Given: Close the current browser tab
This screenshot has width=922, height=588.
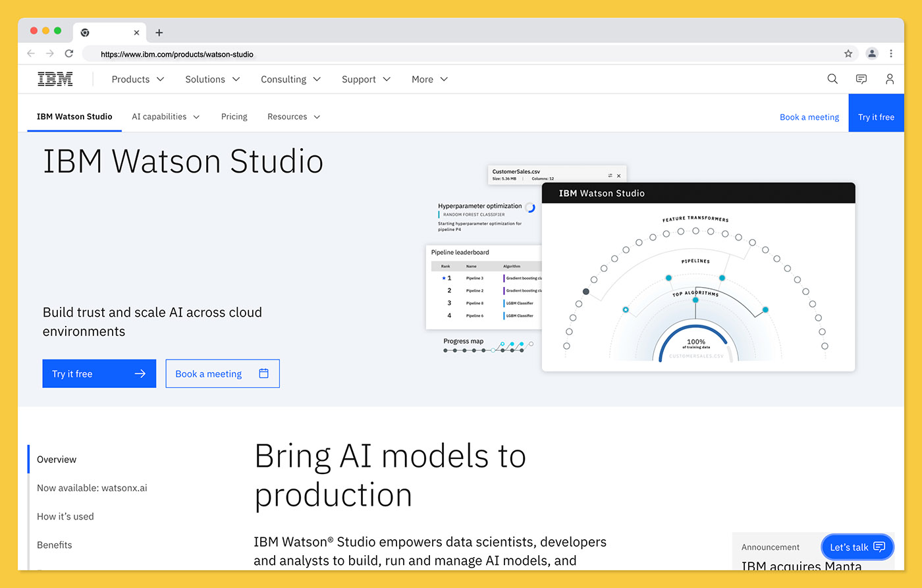Looking at the screenshot, I should pos(136,32).
